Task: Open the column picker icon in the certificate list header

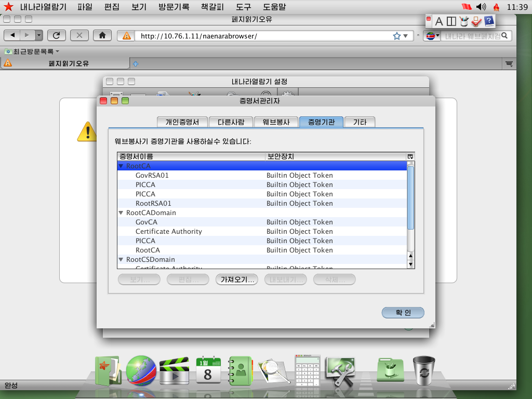Action: click(x=410, y=156)
